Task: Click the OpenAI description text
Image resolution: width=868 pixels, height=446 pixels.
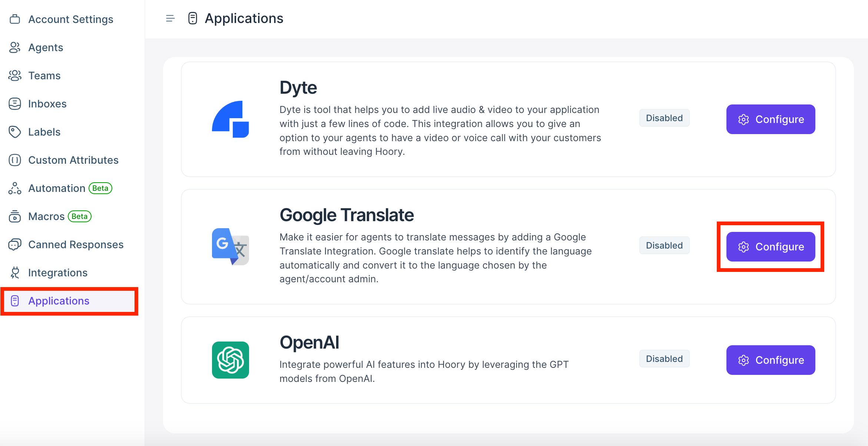Action: [424, 372]
